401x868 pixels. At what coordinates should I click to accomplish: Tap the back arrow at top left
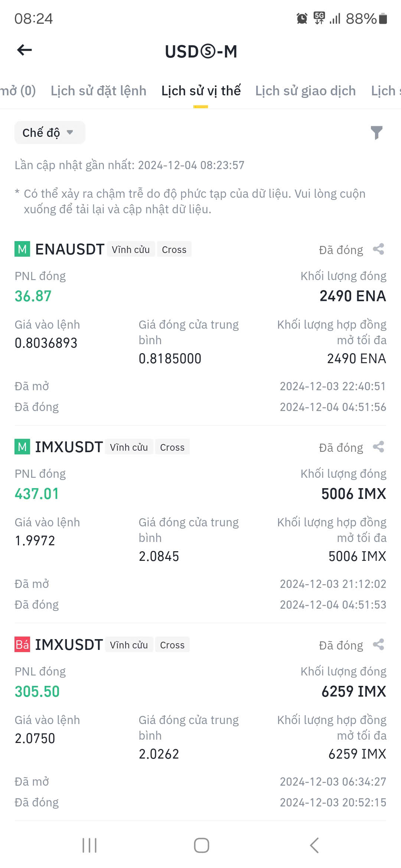pos(25,50)
